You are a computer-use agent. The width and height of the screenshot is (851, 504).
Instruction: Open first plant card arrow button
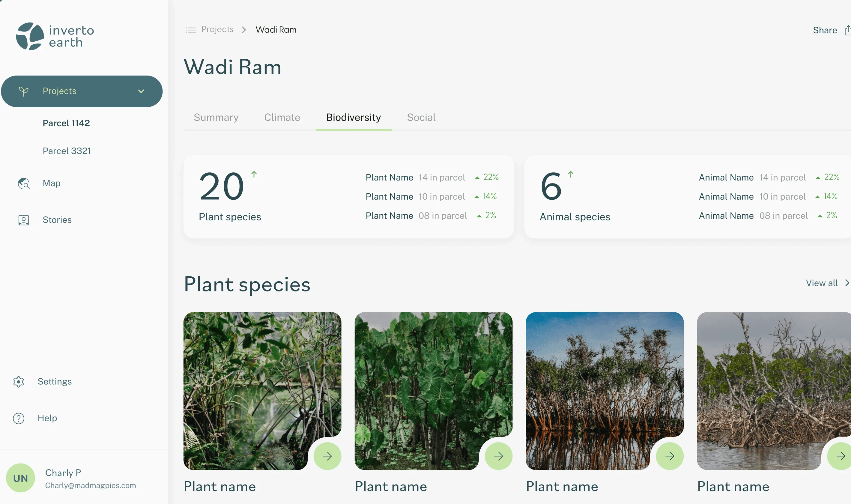pos(327,456)
